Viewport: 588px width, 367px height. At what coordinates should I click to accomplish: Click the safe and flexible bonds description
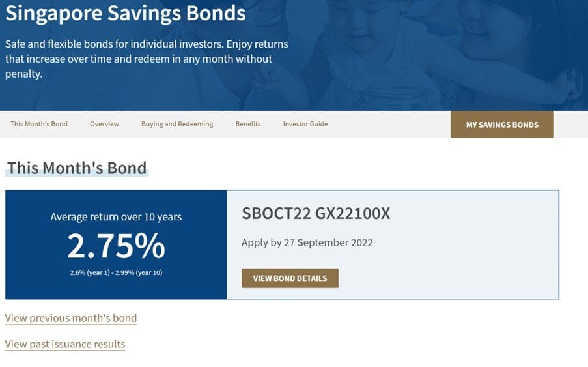(147, 59)
